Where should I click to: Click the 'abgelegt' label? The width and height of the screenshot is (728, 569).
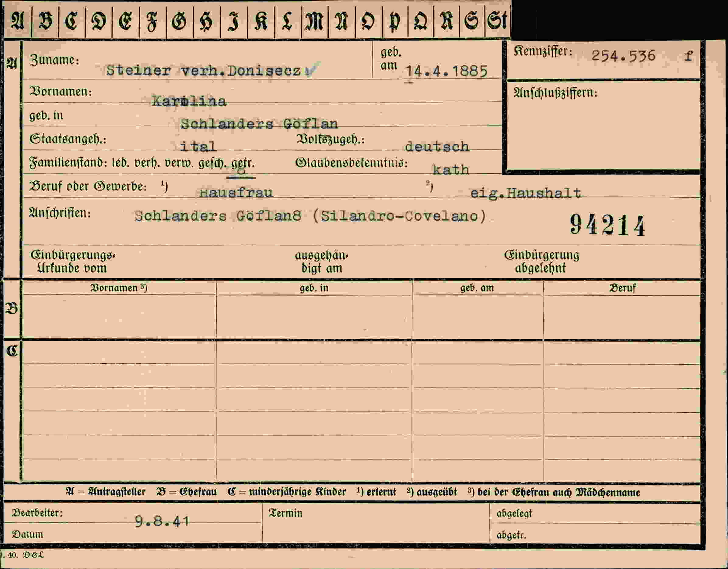point(514,513)
